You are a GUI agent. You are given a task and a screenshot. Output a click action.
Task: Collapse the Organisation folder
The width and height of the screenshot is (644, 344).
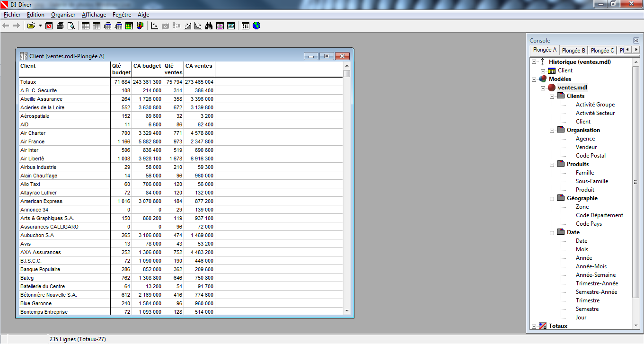(x=552, y=130)
